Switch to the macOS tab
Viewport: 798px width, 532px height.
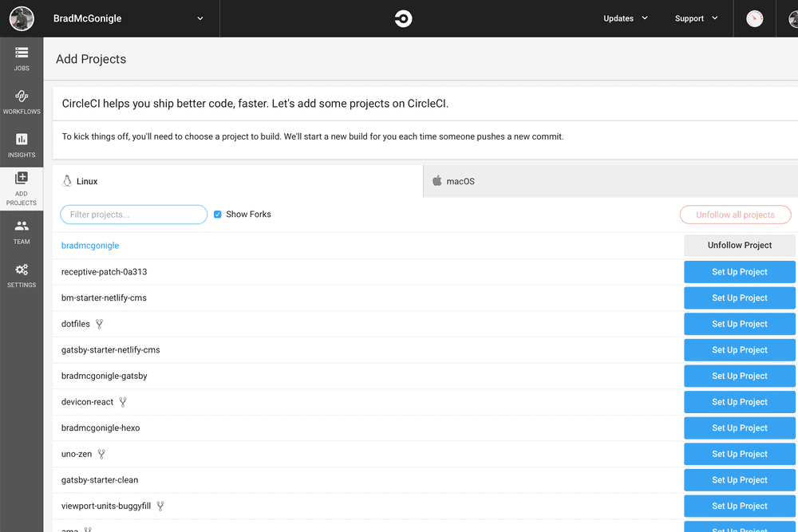pyautogui.click(x=610, y=181)
